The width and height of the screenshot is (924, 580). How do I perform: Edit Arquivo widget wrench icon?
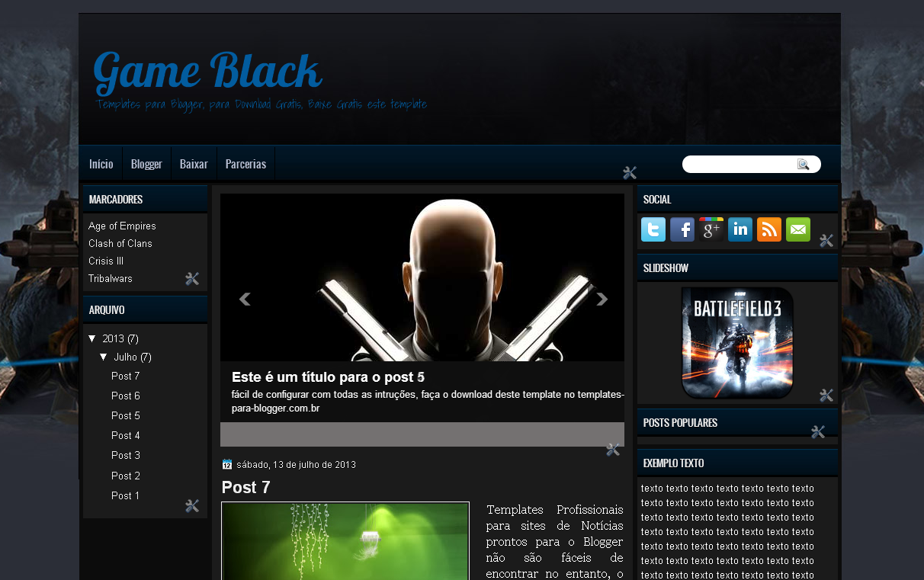point(192,506)
